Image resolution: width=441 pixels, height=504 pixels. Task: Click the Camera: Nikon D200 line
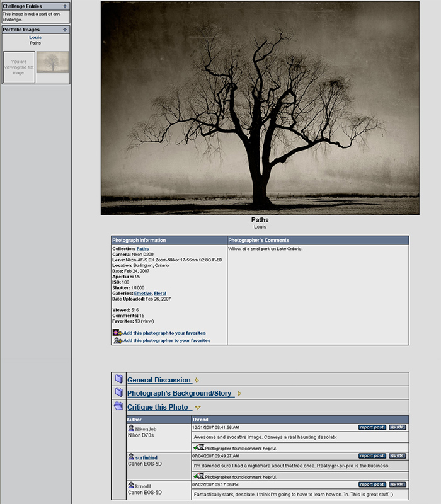click(x=133, y=255)
